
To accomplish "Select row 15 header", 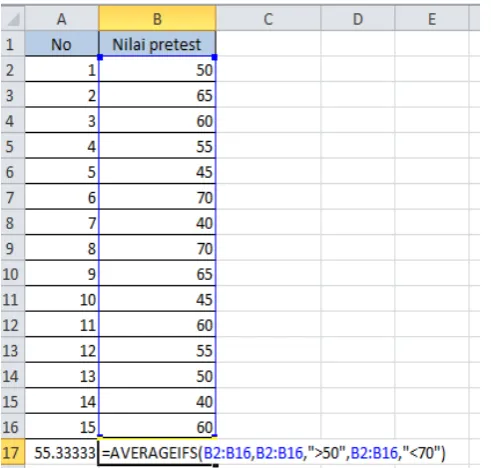I will pyautogui.click(x=13, y=401).
